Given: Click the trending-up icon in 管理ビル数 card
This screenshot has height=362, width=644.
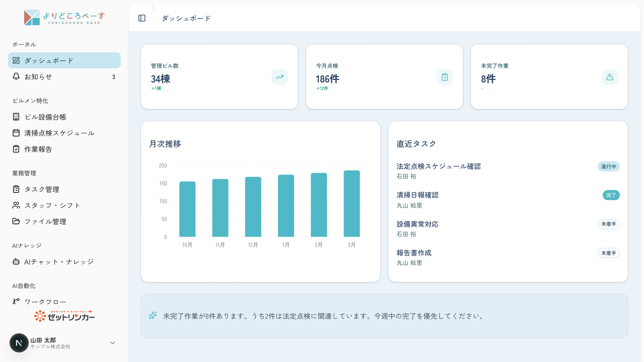Looking at the screenshot, I should click(279, 77).
